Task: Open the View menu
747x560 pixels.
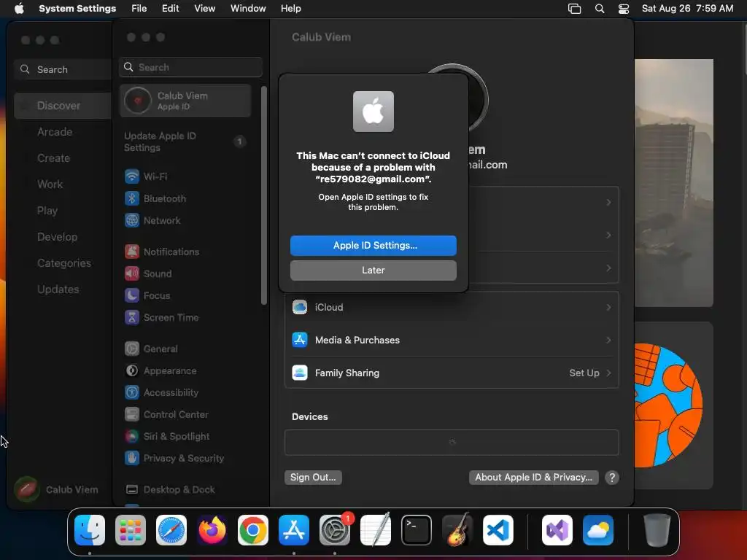Action: point(204,8)
